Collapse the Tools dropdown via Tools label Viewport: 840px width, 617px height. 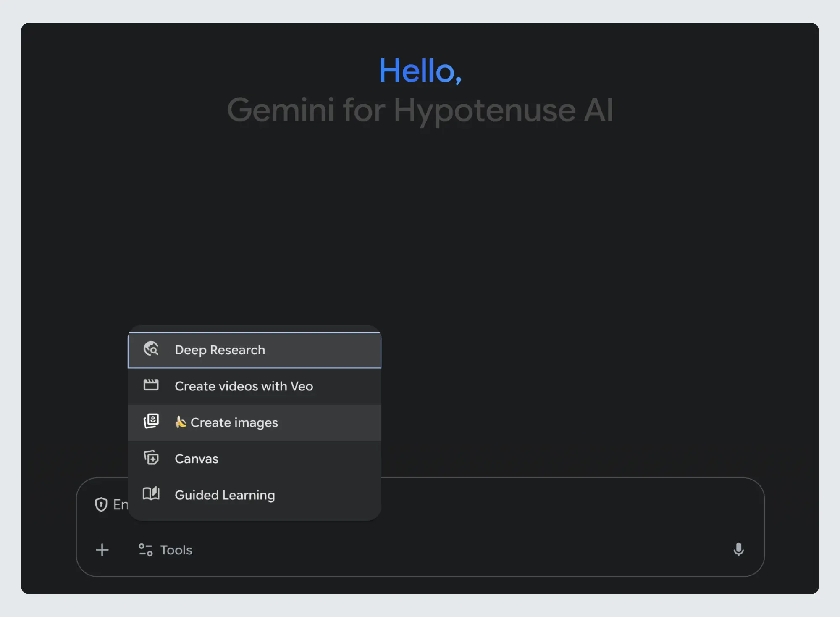(176, 550)
